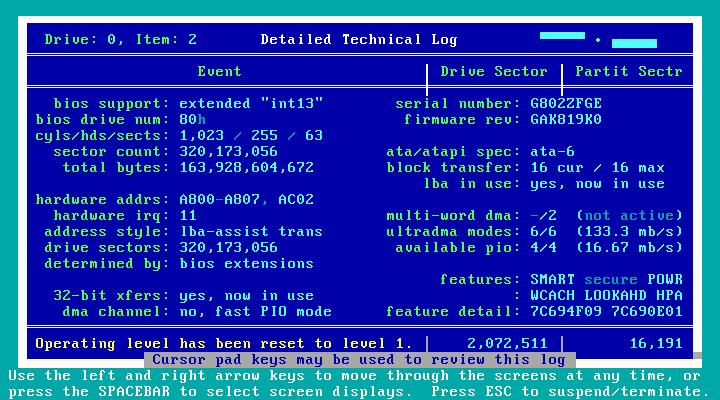Image resolution: width=720 pixels, height=400 pixels.
Task: Click the hardware irq value 11
Action: [188, 216]
